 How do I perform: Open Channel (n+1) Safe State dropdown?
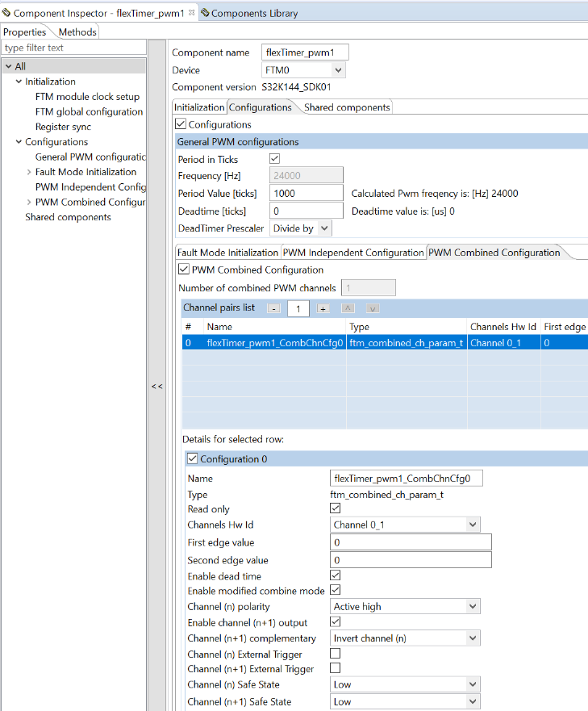point(473,701)
